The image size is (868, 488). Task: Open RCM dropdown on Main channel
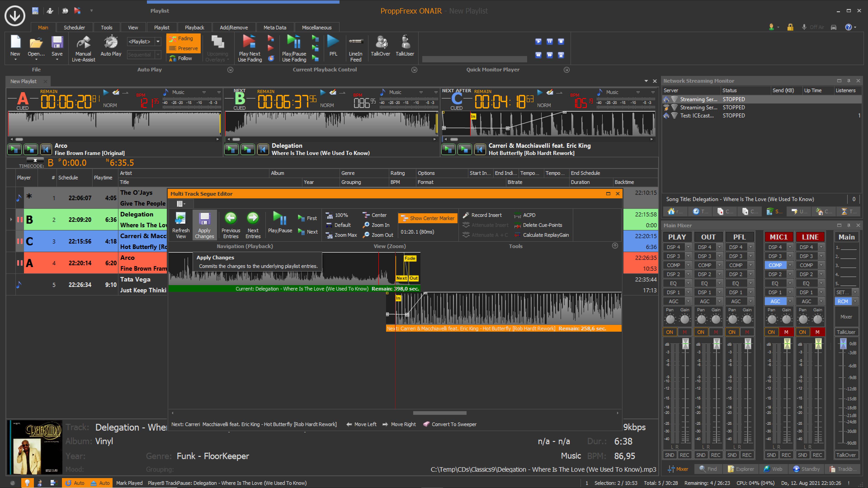855,301
